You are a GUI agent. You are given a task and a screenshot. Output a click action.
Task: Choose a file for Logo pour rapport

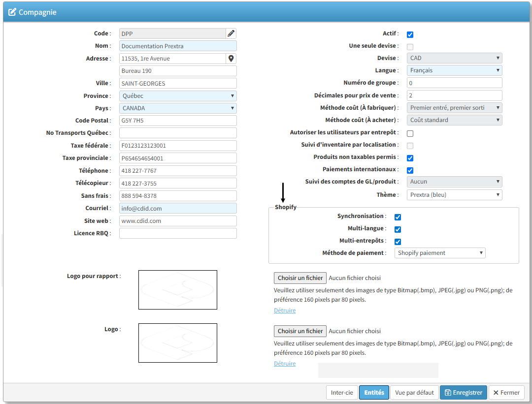[x=300, y=278]
